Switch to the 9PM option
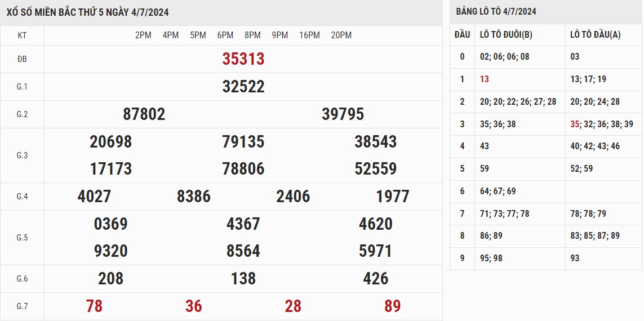Viewport: 644px width, 321px height. 280,35
